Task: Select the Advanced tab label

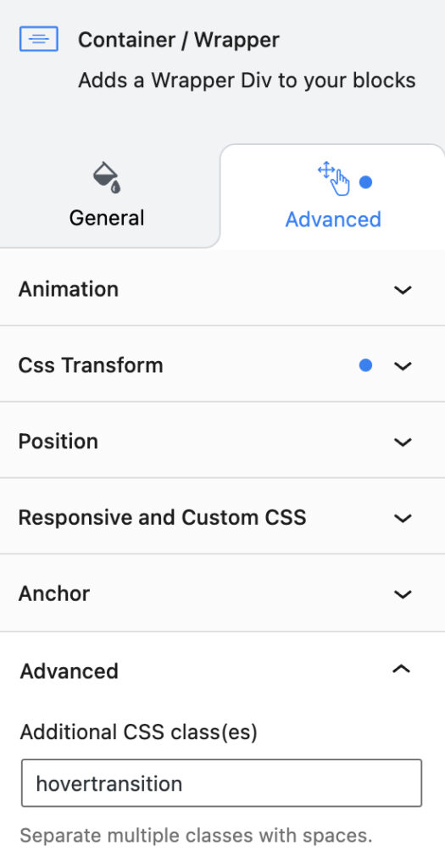Action: pyautogui.click(x=333, y=220)
